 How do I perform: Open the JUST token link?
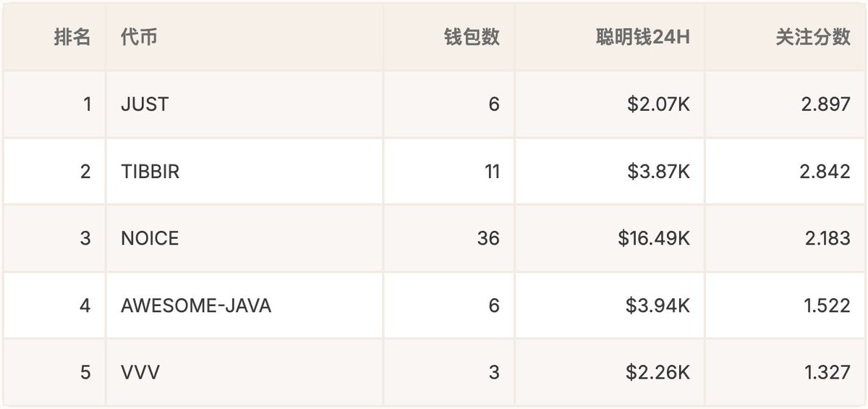[x=145, y=104]
